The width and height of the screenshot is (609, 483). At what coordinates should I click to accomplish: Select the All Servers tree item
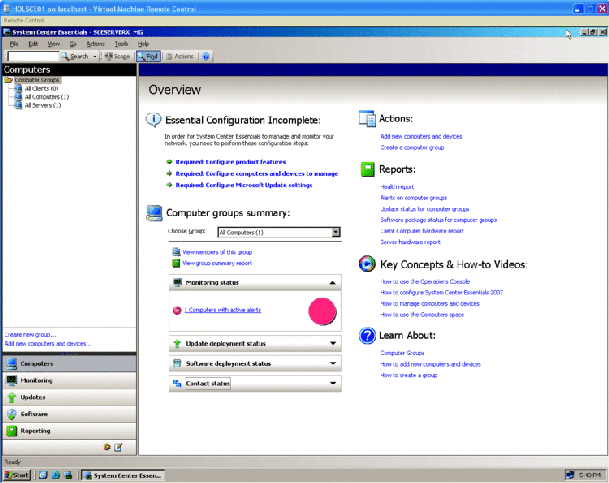tap(42, 106)
